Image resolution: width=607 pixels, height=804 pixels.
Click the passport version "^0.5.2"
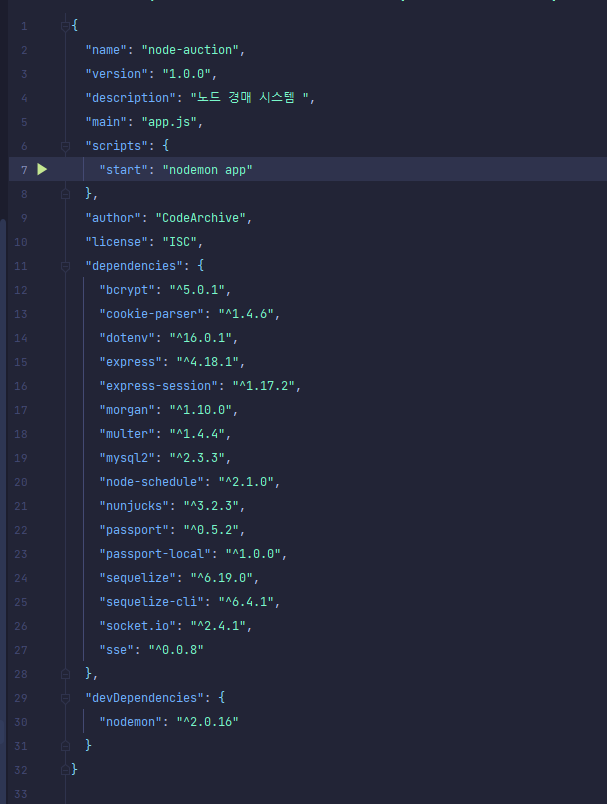click(x=211, y=530)
